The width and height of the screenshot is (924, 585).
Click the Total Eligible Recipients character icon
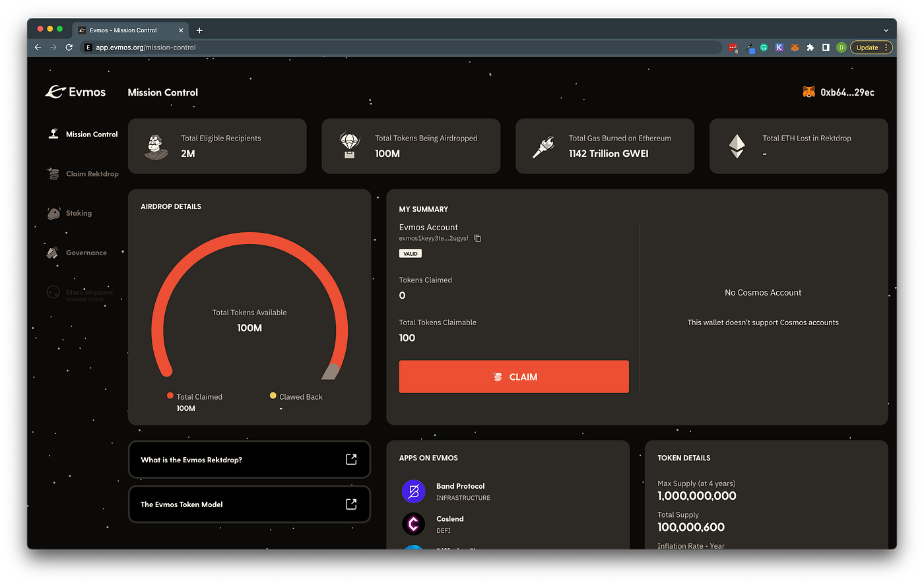coord(156,146)
